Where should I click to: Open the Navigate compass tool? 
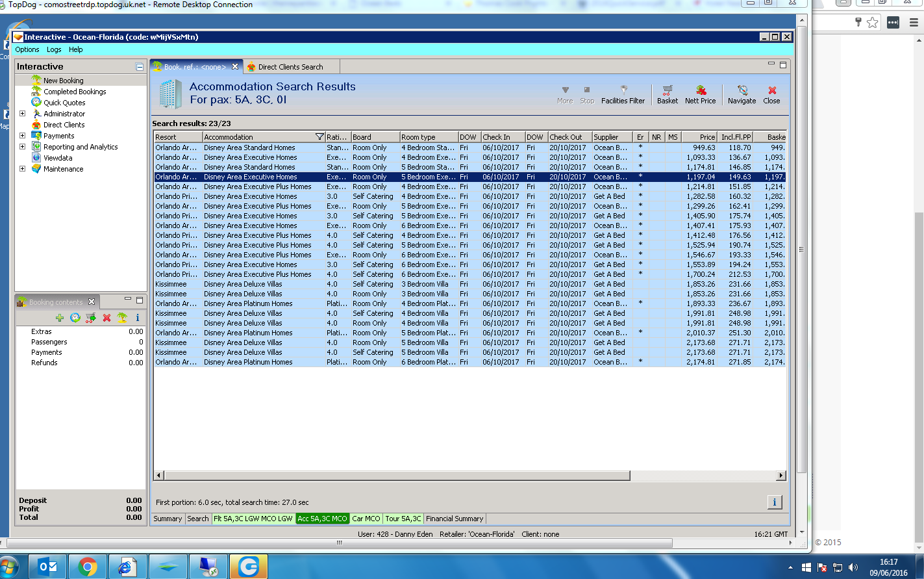coord(742,94)
